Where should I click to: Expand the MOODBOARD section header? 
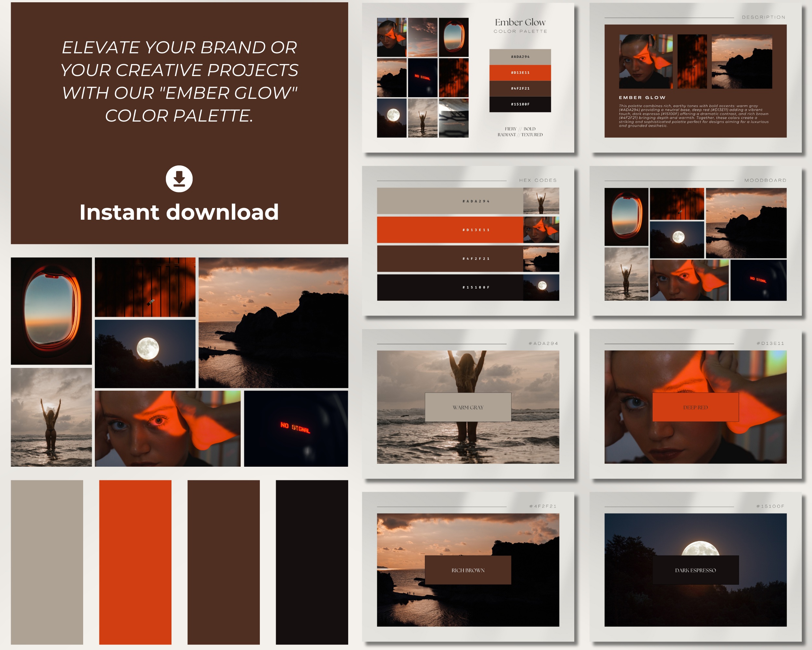point(766,180)
